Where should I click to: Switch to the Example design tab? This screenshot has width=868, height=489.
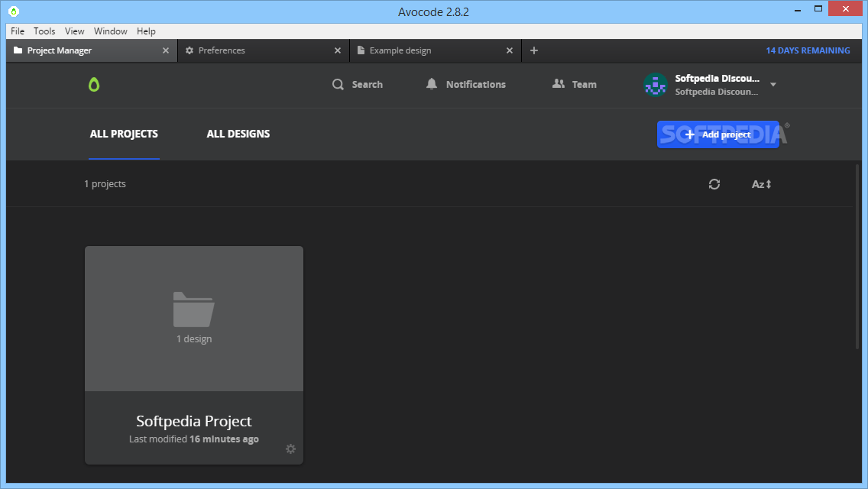pos(436,50)
